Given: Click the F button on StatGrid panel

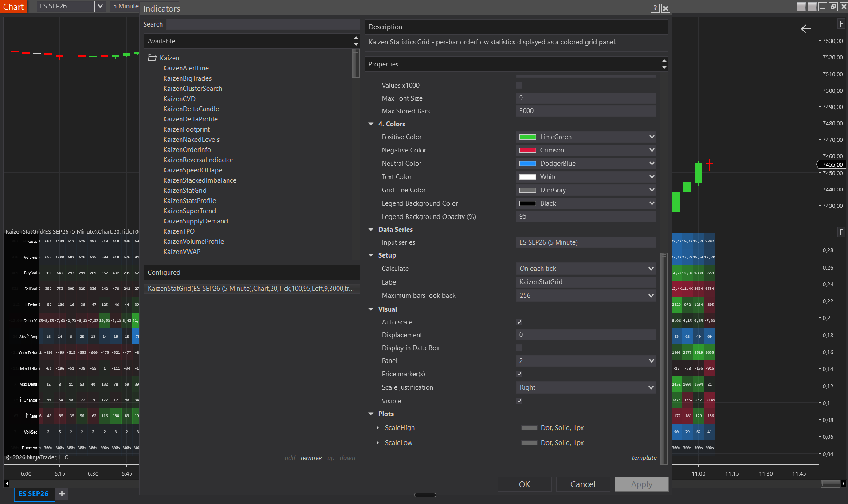Looking at the screenshot, I should point(841,232).
